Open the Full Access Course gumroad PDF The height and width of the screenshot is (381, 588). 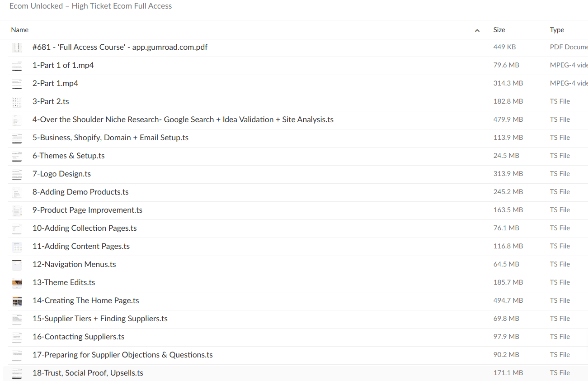(x=120, y=47)
